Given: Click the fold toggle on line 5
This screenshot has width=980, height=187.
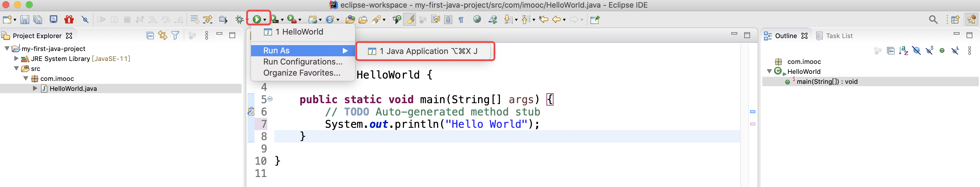Looking at the screenshot, I should (x=270, y=99).
